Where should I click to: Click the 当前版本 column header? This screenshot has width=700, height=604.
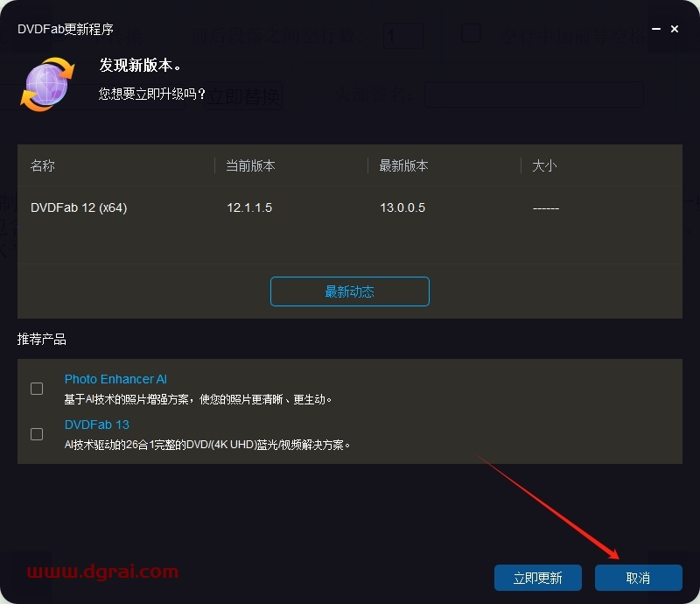tap(250, 165)
